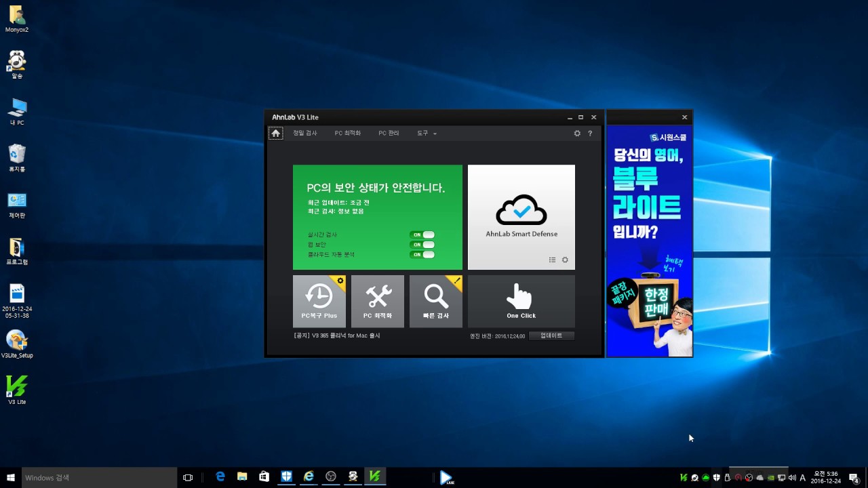Open the V3 365 클리닉 notice link
Screen dimensions: 868x488
[337, 335]
